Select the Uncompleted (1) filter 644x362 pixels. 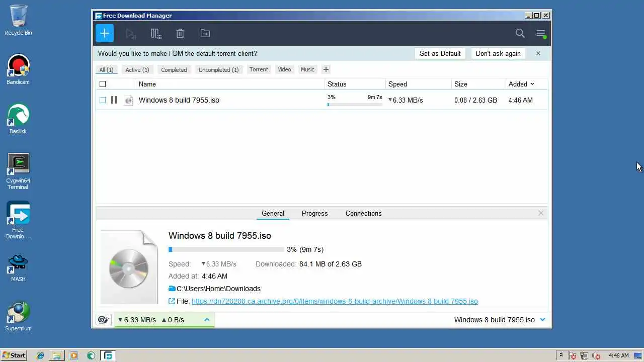click(x=219, y=70)
